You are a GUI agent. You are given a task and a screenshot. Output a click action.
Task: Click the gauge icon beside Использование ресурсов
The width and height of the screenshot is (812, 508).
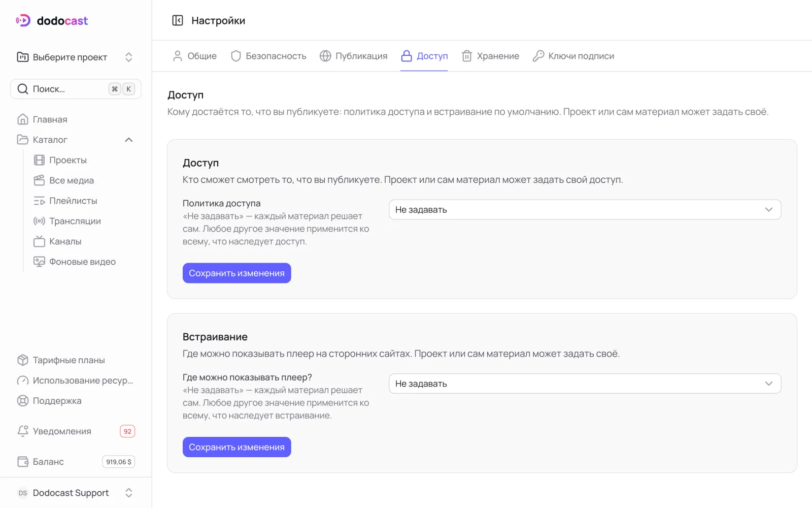[x=23, y=380]
